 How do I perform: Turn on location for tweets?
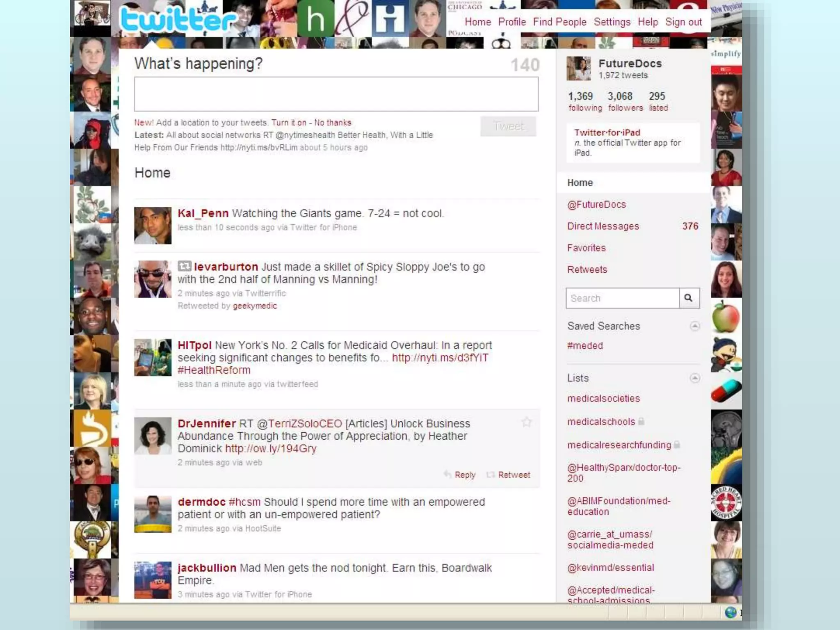click(289, 123)
